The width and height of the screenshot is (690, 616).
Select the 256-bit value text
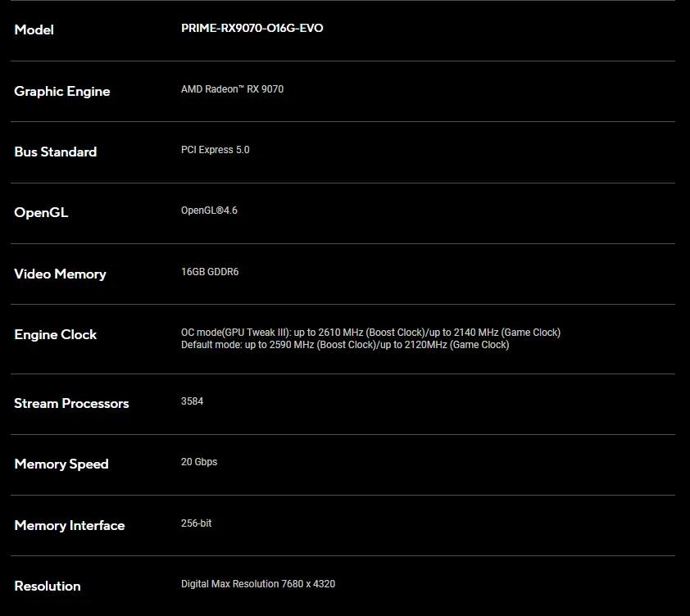pyautogui.click(x=196, y=523)
